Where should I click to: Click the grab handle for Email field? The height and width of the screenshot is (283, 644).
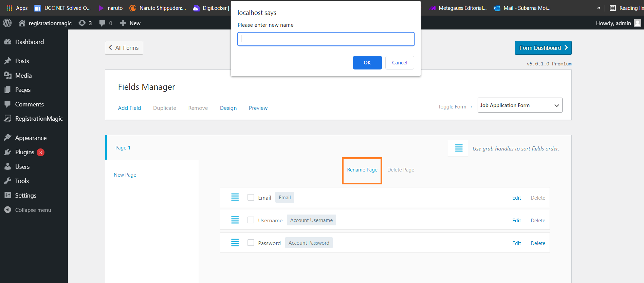[235, 197]
